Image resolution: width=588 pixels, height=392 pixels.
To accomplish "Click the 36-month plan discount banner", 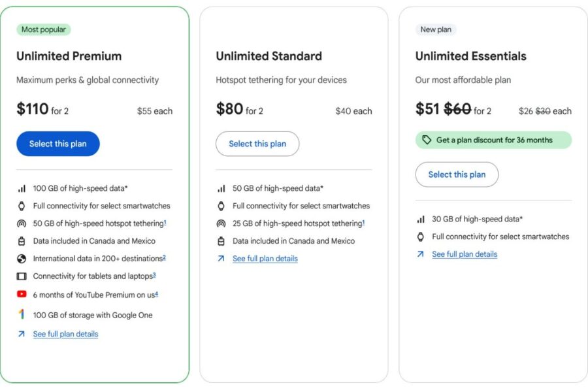I will (493, 140).
